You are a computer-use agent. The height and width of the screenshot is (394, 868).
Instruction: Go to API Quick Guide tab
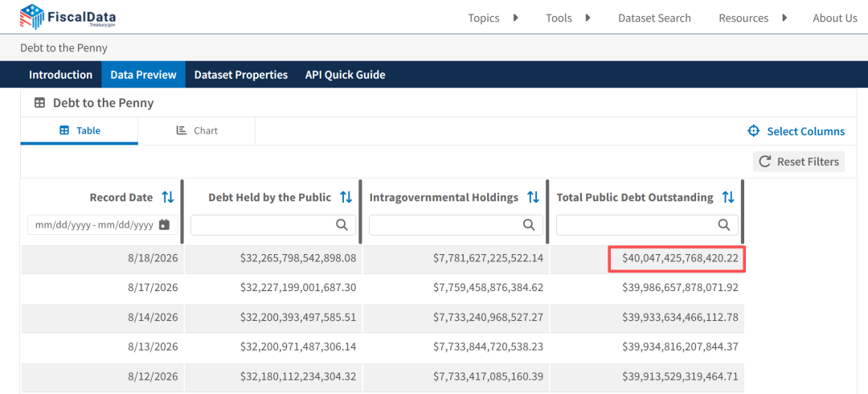346,75
